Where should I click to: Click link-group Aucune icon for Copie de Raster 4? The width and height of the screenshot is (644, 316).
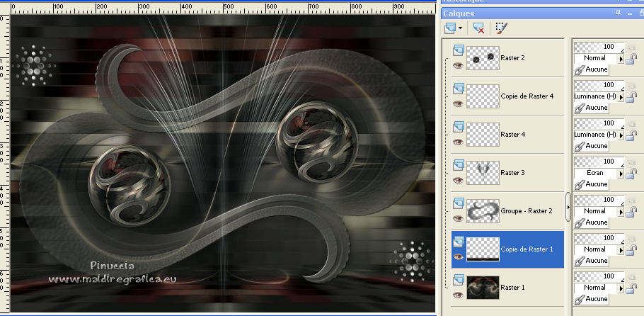click(x=580, y=108)
